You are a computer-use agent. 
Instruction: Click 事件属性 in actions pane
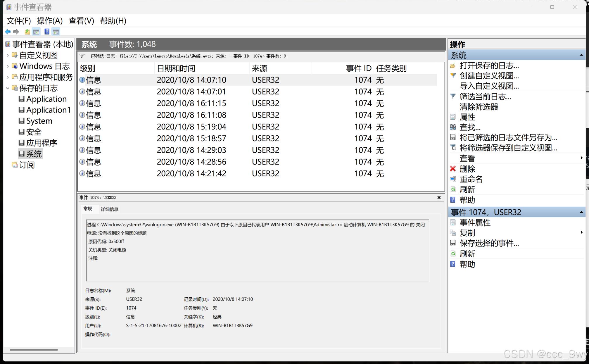coord(475,222)
